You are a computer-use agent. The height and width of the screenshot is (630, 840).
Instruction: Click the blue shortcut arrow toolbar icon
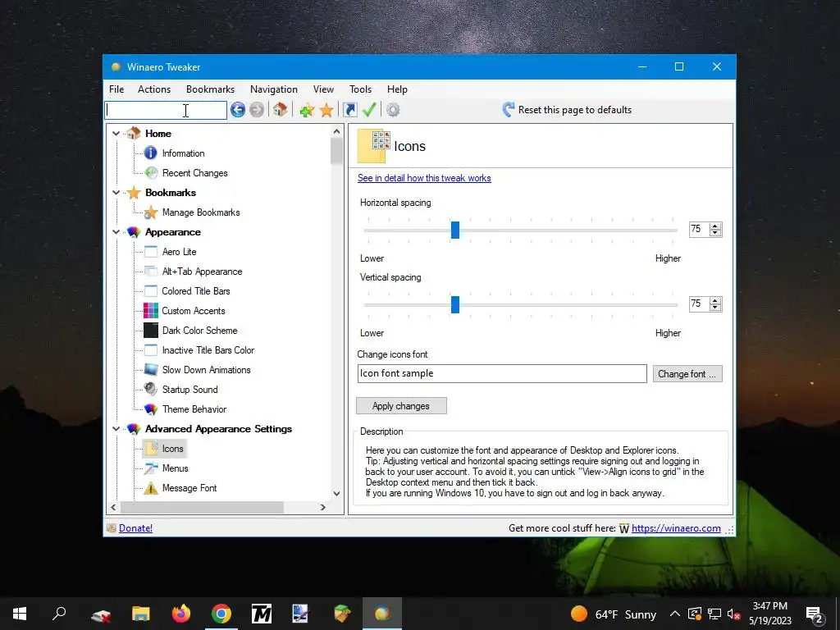tap(349, 110)
